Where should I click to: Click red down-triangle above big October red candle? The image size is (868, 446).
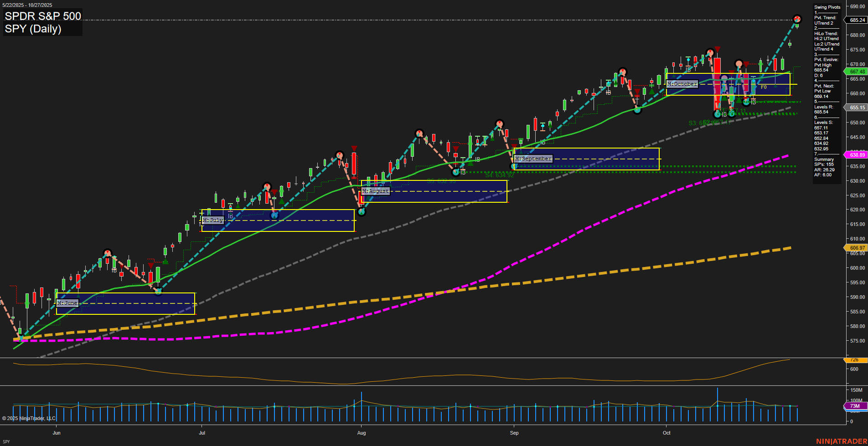[718, 49]
